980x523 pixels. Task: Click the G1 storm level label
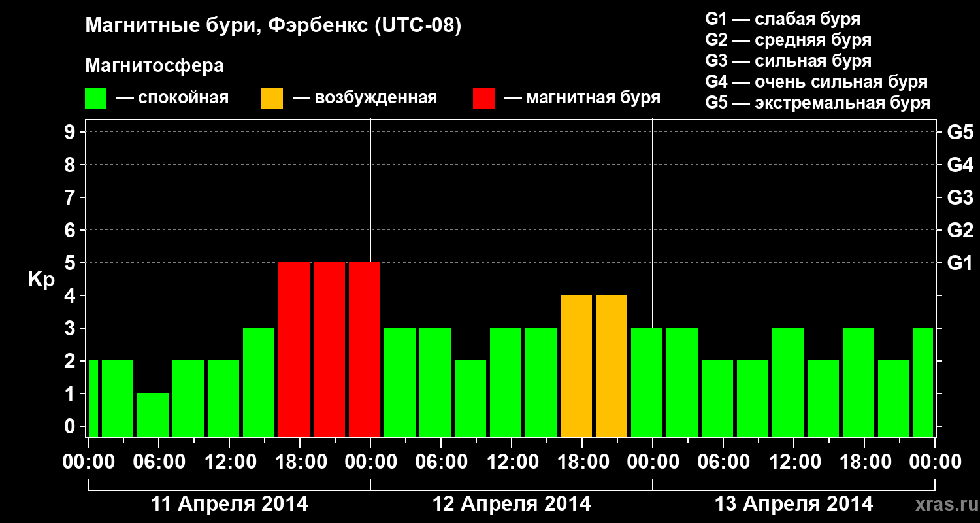pos(960,263)
